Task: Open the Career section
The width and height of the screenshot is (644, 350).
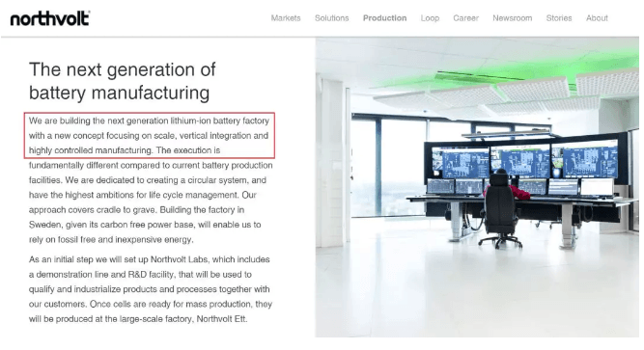Action: click(466, 18)
